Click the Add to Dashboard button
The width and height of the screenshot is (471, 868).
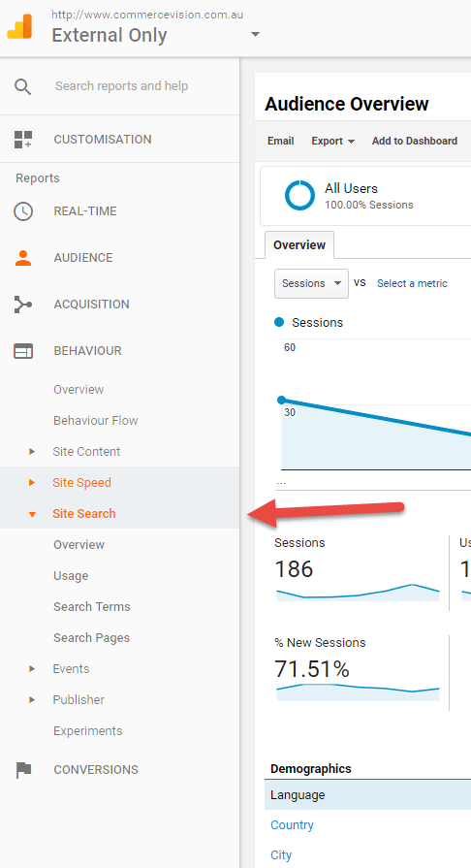tap(415, 142)
